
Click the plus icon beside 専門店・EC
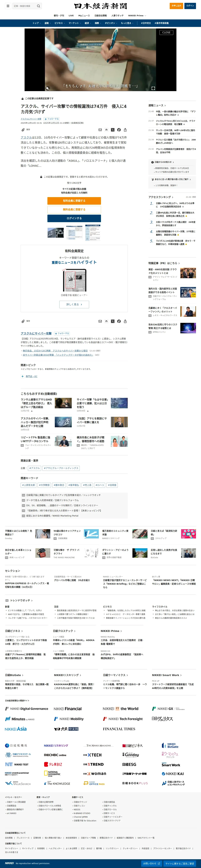[x=23, y=376]
